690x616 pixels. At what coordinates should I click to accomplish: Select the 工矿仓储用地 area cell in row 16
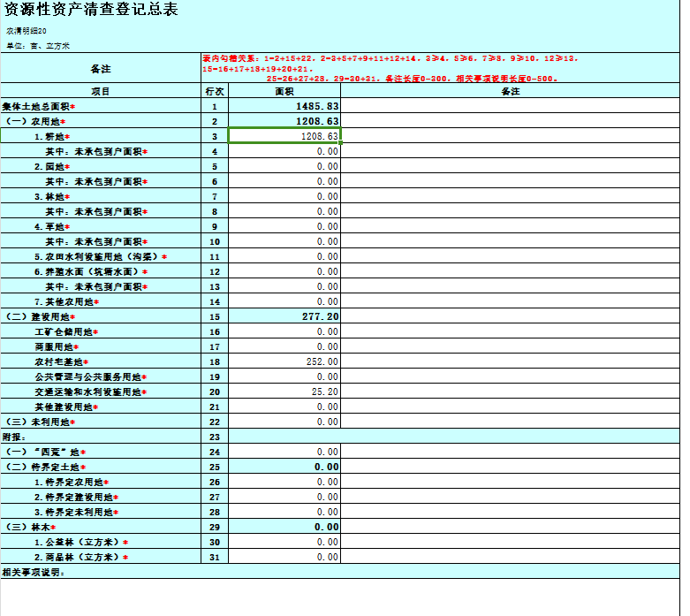[x=284, y=331]
